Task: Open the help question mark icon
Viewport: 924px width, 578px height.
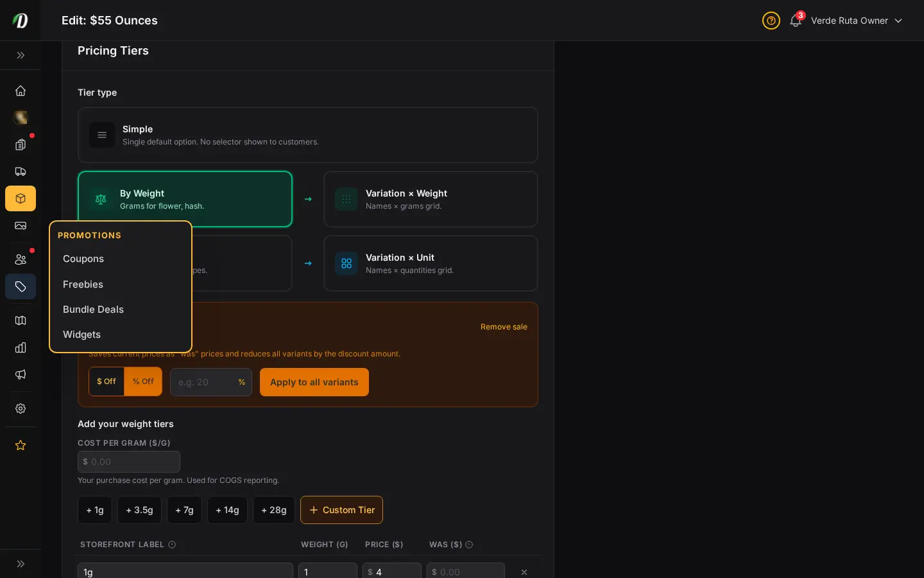Action: point(771,21)
